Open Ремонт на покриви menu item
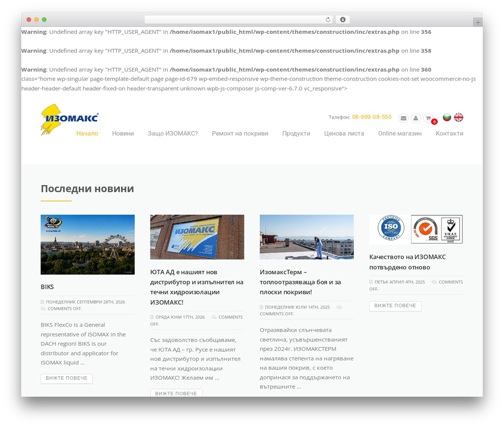Screen dimensions: 504x427 tap(240, 134)
